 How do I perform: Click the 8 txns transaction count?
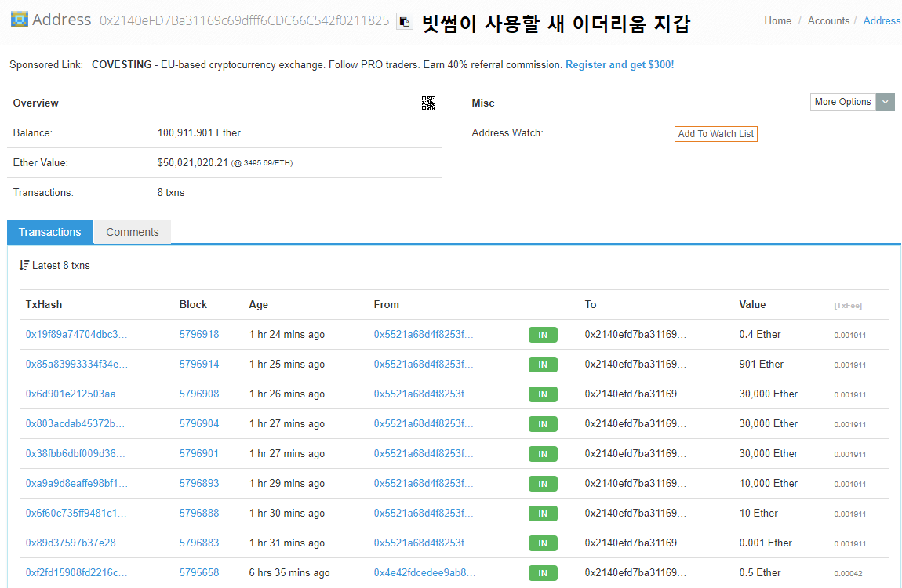[x=171, y=193]
